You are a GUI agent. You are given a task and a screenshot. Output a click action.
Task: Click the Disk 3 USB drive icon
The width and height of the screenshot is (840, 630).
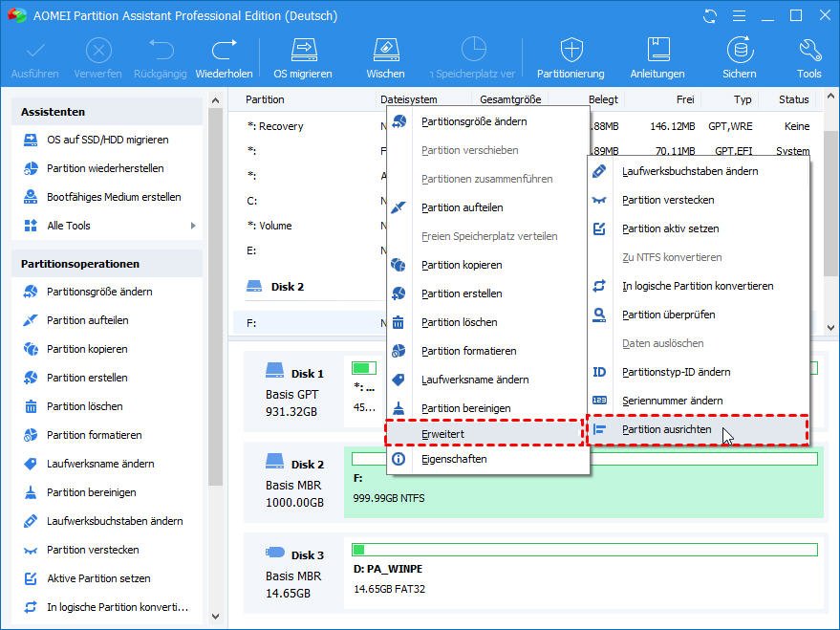pyautogui.click(x=275, y=552)
